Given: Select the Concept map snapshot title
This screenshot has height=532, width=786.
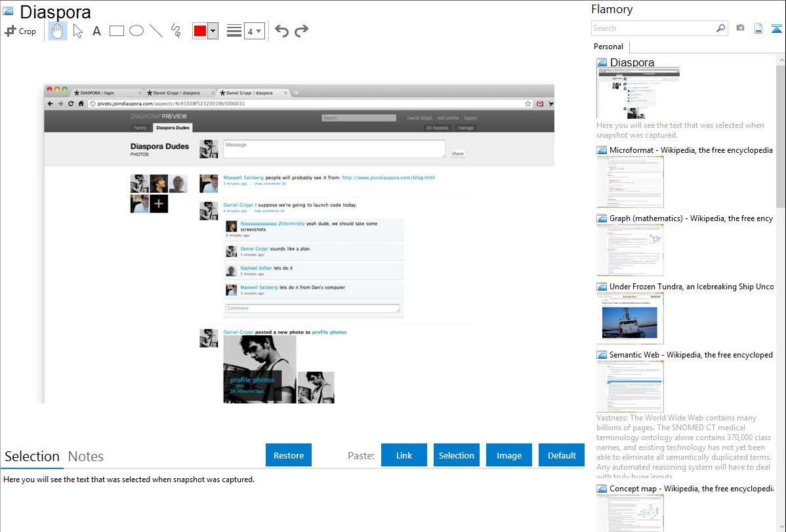Looking at the screenshot, I should [692, 488].
